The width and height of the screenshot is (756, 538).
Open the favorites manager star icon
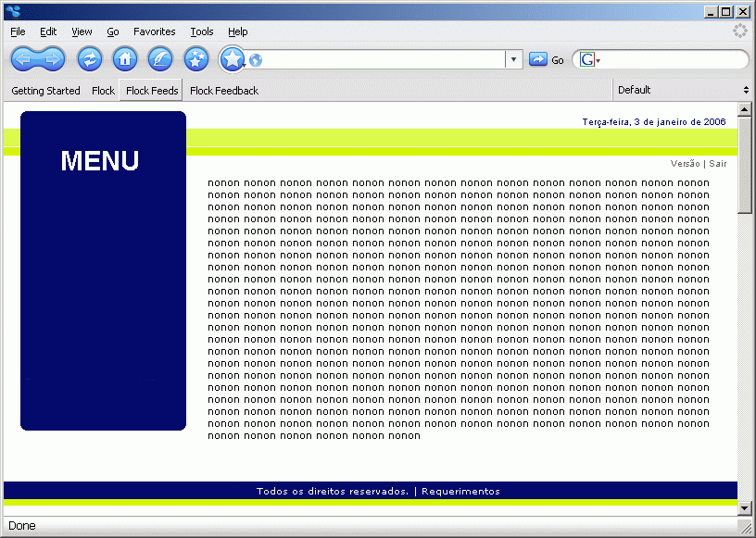(195, 59)
